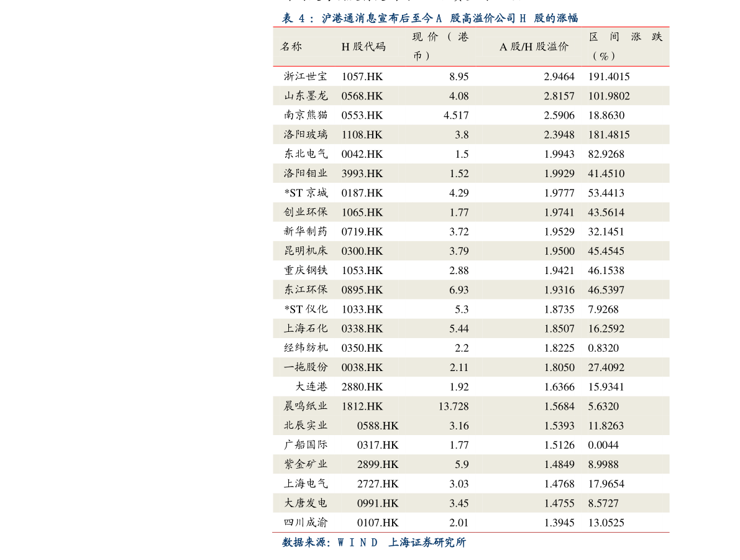740x560 pixels.
Task: Select the company name '重庆钢铁'
Action: click(305, 270)
